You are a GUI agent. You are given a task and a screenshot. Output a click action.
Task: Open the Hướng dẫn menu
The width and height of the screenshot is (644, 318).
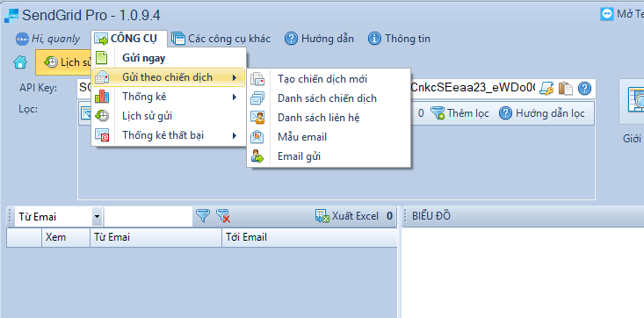(319, 39)
